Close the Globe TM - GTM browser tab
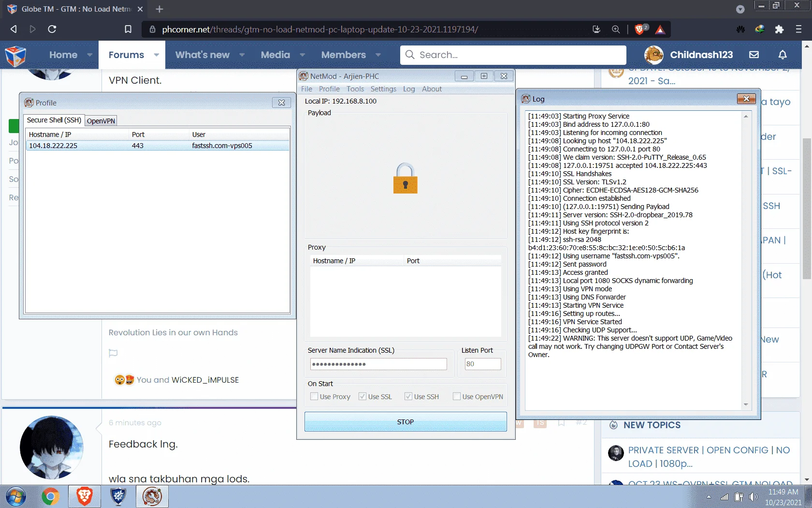The image size is (812, 508). [140, 9]
